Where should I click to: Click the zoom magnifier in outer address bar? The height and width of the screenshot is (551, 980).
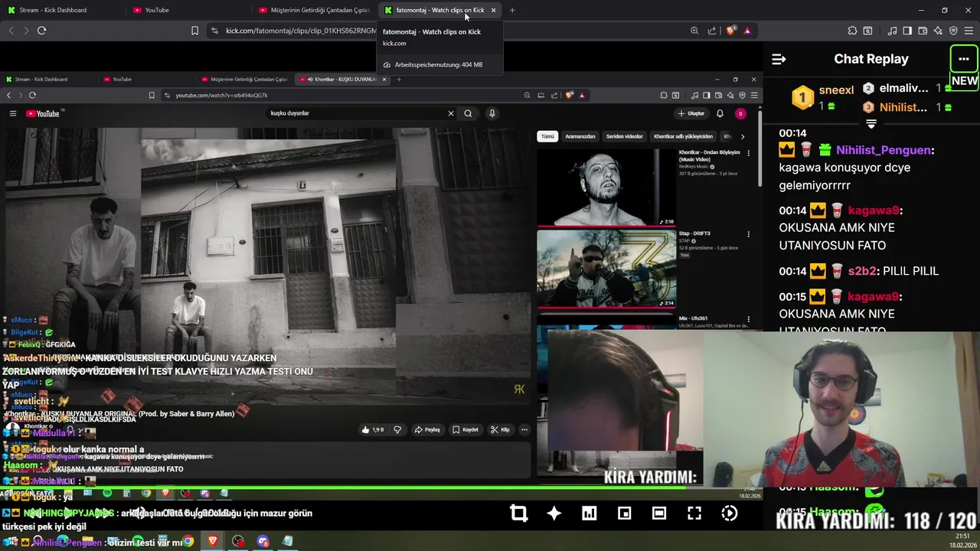coord(694,31)
